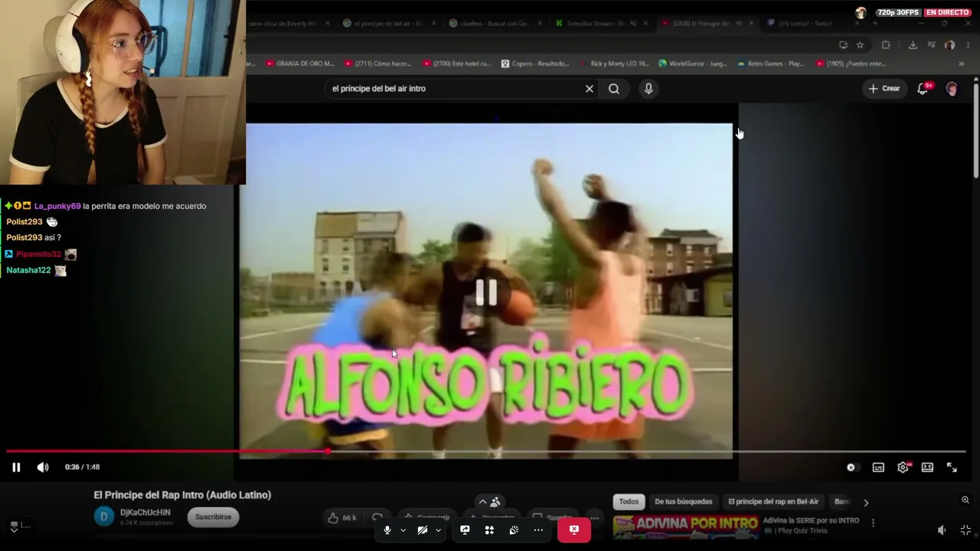The image size is (980, 551).
Task: Click the video title El Principe del Rap Intro
Action: coord(182,495)
